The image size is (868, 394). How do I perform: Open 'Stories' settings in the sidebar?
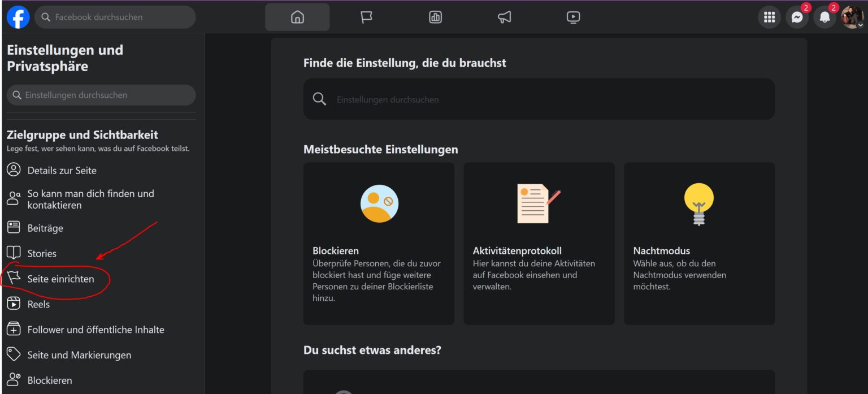tap(41, 253)
